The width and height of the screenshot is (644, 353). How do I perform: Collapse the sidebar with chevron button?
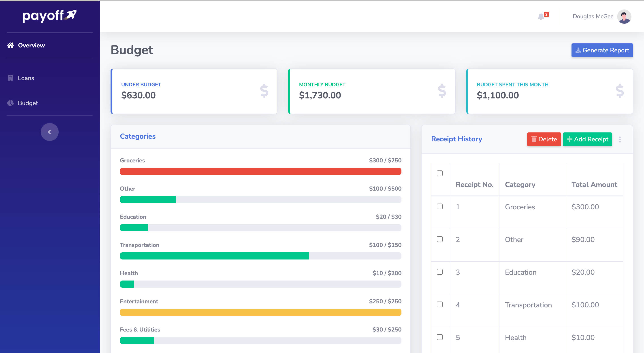pyautogui.click(x=49, y=132)
